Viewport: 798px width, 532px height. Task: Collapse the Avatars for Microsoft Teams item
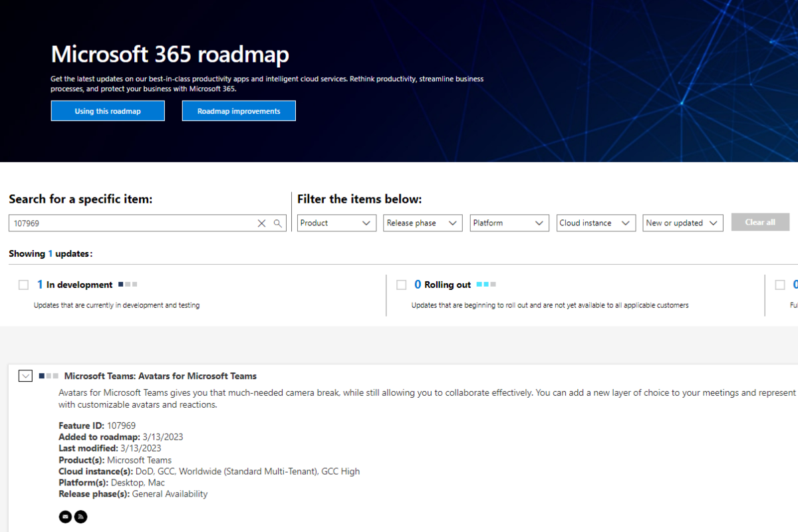(x=25, y=376)
